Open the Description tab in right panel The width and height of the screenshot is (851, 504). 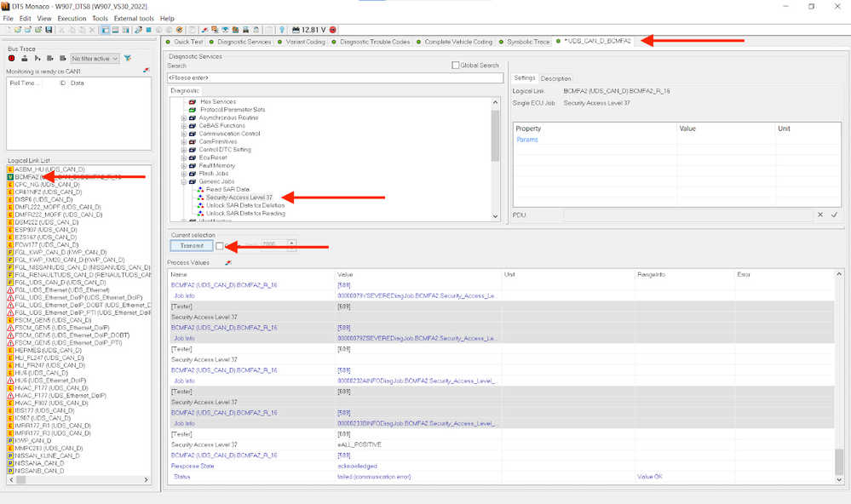click(555, 78)
